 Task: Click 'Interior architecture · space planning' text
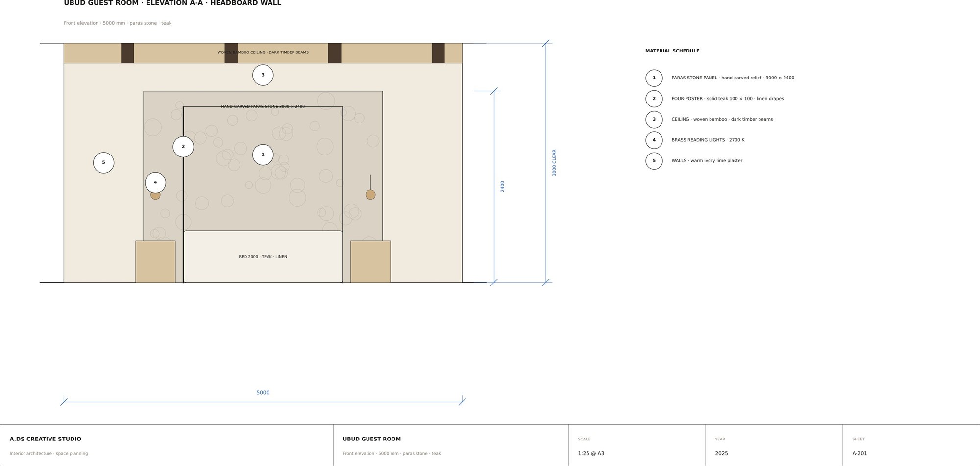[x=49, y=454]
